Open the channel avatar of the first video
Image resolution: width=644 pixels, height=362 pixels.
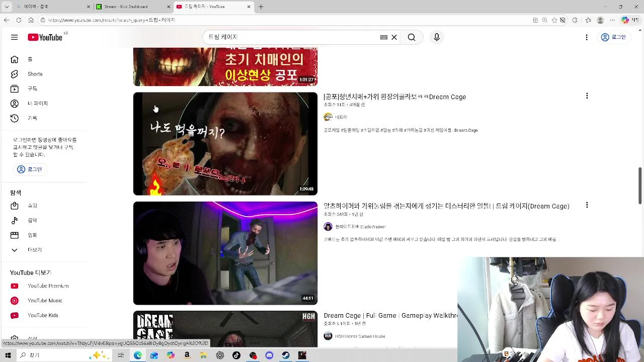[328, 117]
